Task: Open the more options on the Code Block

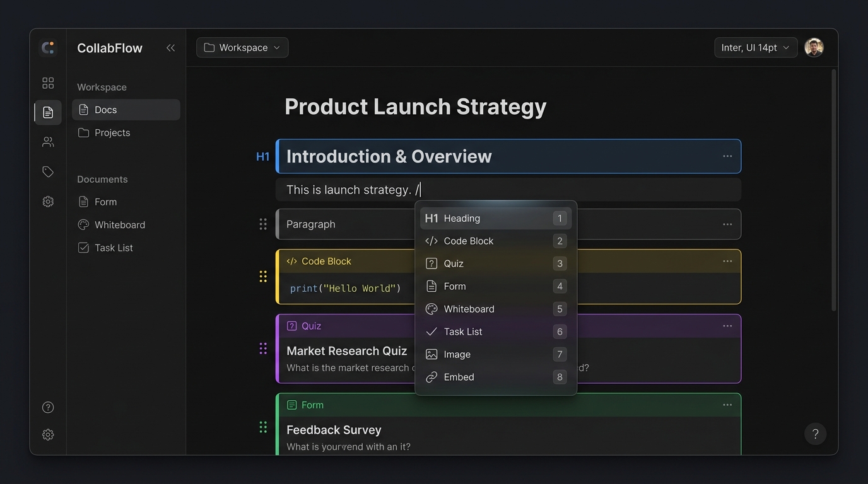Action: [x=727, y=262]
